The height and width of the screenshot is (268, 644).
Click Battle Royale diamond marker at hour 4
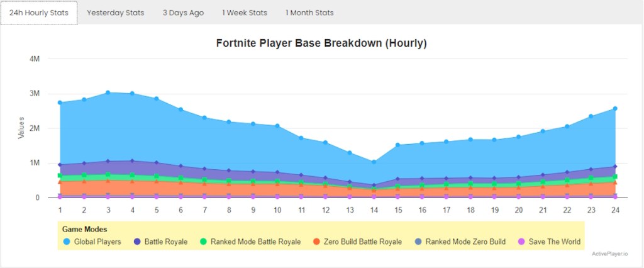pyautogui.click(x=132, y=160)
